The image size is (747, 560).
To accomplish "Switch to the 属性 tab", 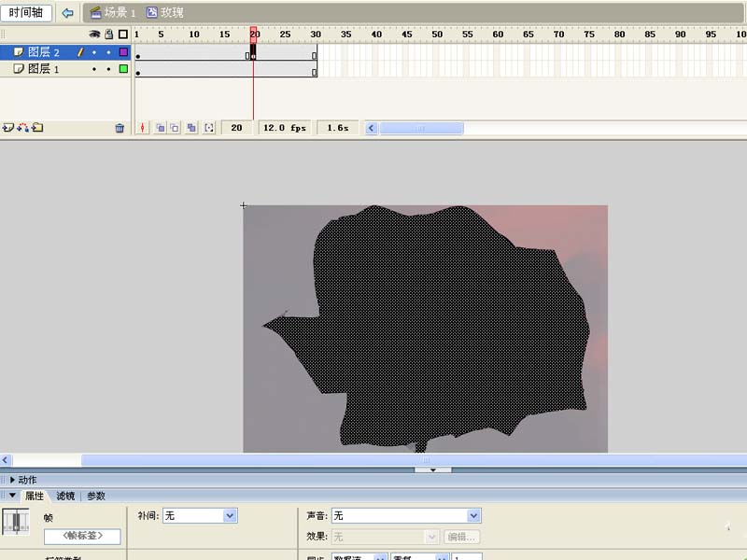I will [35, 496].
